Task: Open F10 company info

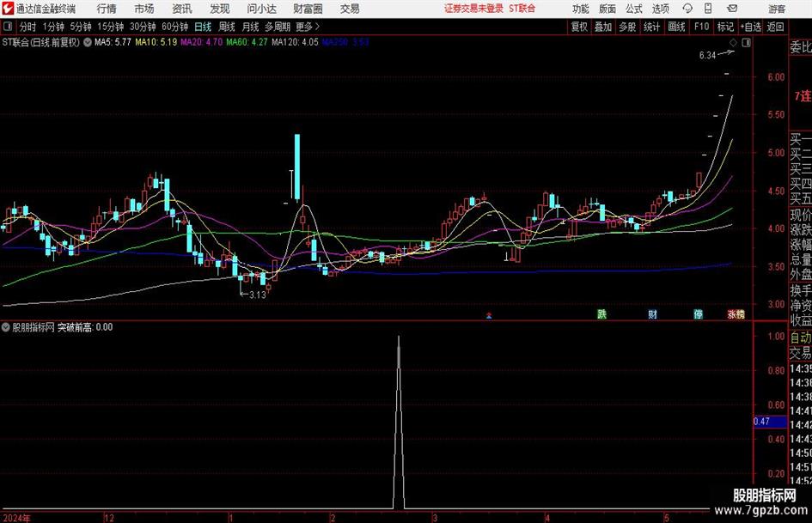Action: 701,27
